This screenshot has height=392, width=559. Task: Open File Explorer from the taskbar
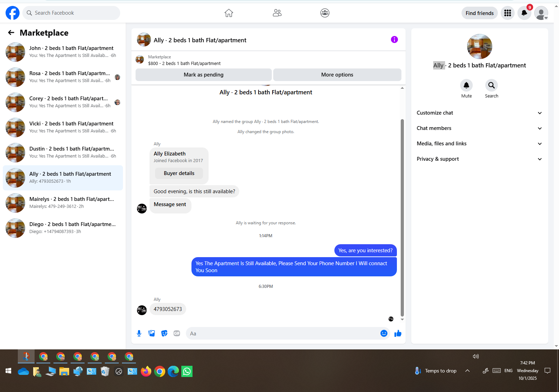click(x=64, y=371)
